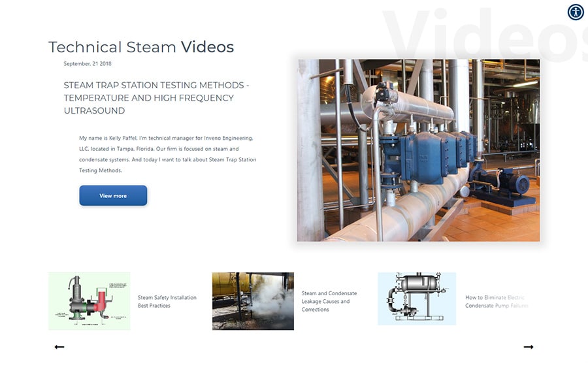
Task: Select the condensate pump diagram thumbnail
Action: pyautogui.click(x=417, y=298)
